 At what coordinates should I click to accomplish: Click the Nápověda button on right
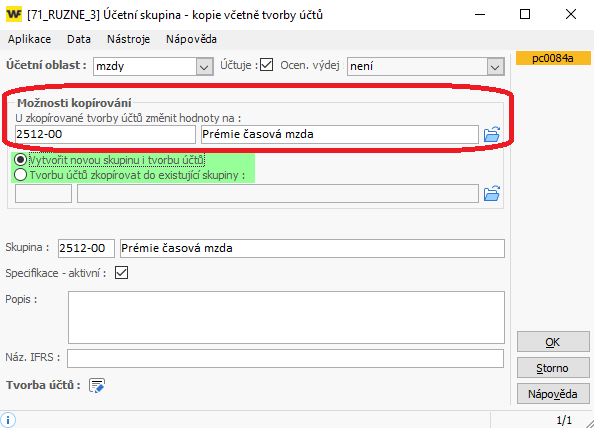pos(553,394)
